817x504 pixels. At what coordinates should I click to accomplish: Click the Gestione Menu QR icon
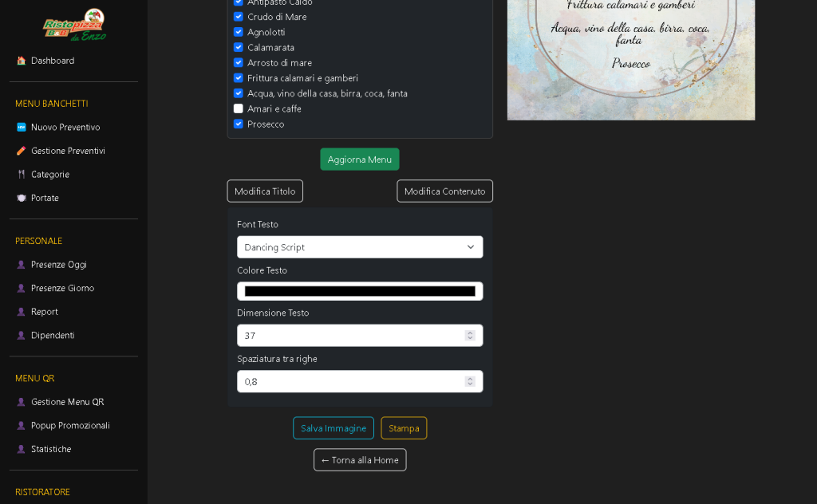(22, 402)
